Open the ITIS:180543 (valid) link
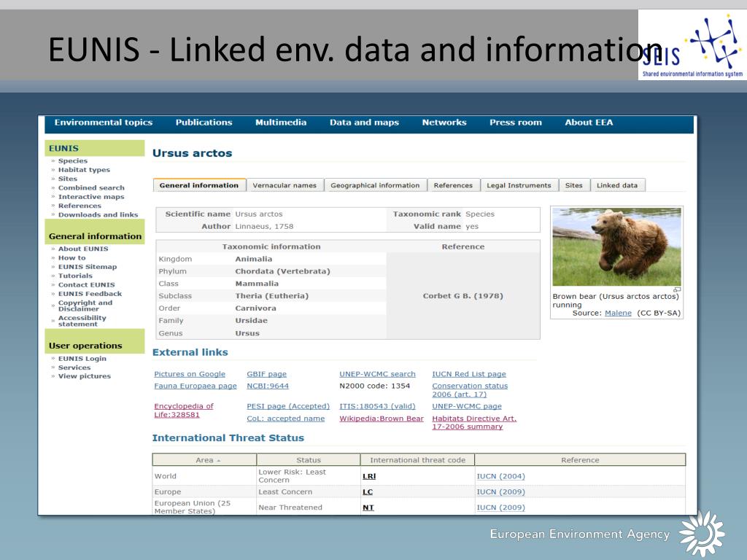Screen dimensions: 747x560 (377, 407)
